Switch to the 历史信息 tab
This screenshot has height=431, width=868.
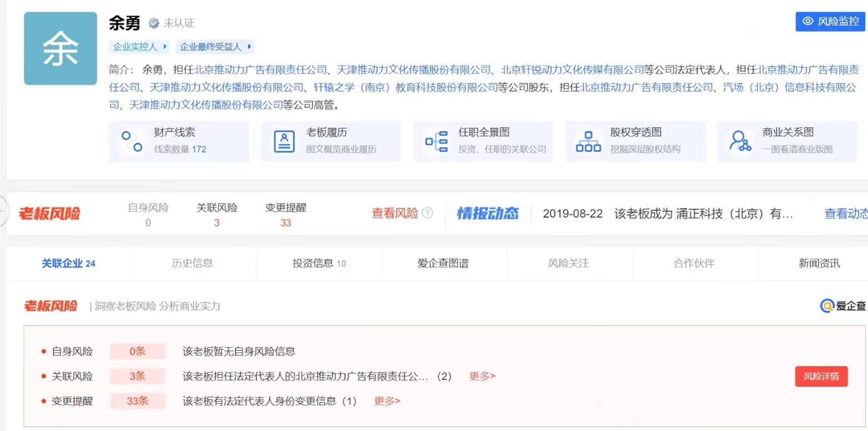[192, 263]
